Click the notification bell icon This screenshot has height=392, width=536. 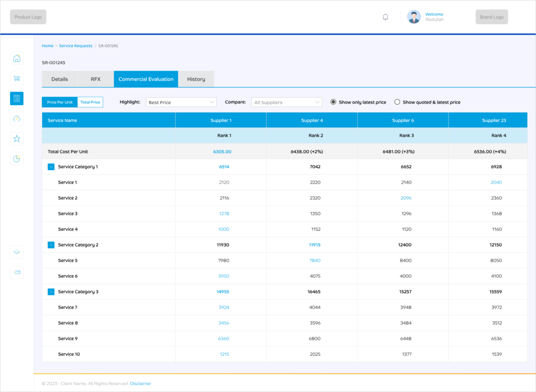[386, 17]
